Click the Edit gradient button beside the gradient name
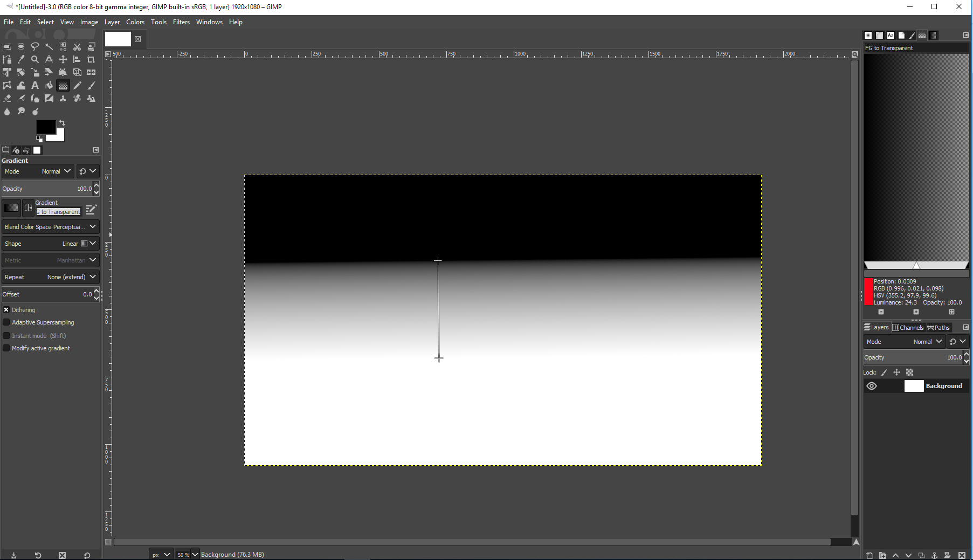 tap(91, 209)
